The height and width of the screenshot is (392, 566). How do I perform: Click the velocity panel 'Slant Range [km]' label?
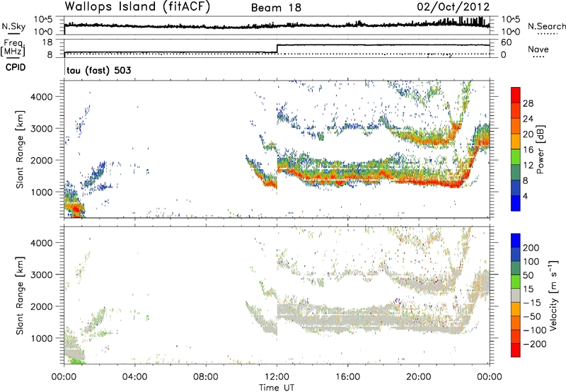[x=21, y=296]
